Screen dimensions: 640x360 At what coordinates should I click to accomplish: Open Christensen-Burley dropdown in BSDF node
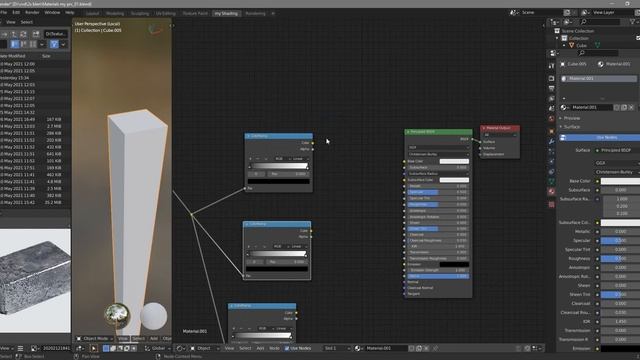[x=438, y=154]
